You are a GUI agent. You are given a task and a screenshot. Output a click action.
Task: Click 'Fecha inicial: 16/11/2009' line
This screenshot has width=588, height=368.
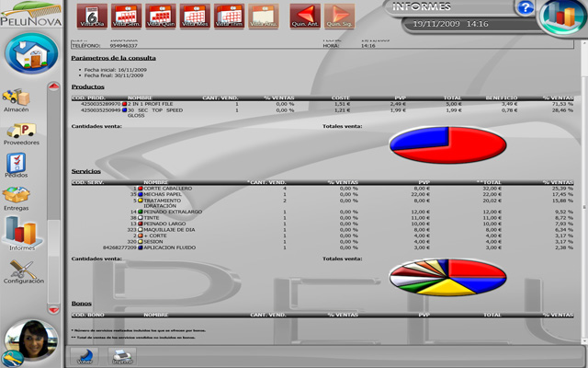click(115, 70)
